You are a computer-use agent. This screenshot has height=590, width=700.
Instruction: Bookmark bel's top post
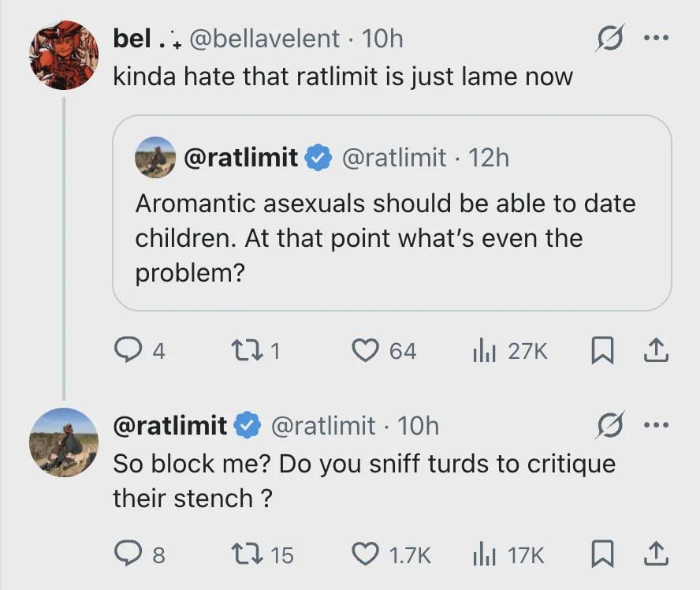(x=601, y=350)
